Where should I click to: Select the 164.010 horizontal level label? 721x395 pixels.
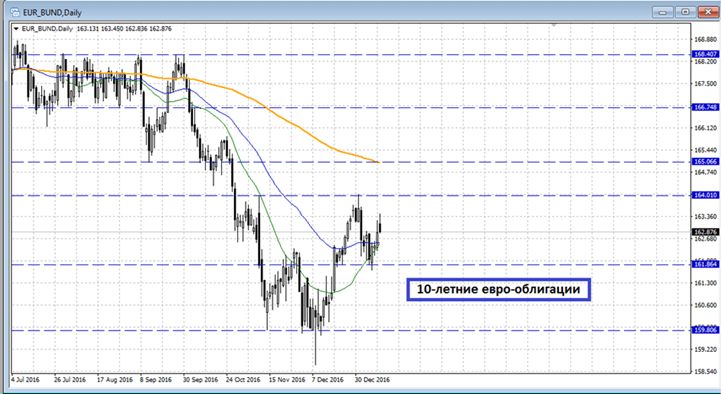(x=705, y=195)
